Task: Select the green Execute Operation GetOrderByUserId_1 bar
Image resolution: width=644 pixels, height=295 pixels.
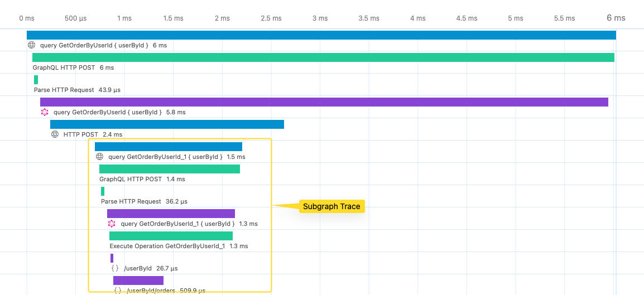Action: tap(171, 236)
